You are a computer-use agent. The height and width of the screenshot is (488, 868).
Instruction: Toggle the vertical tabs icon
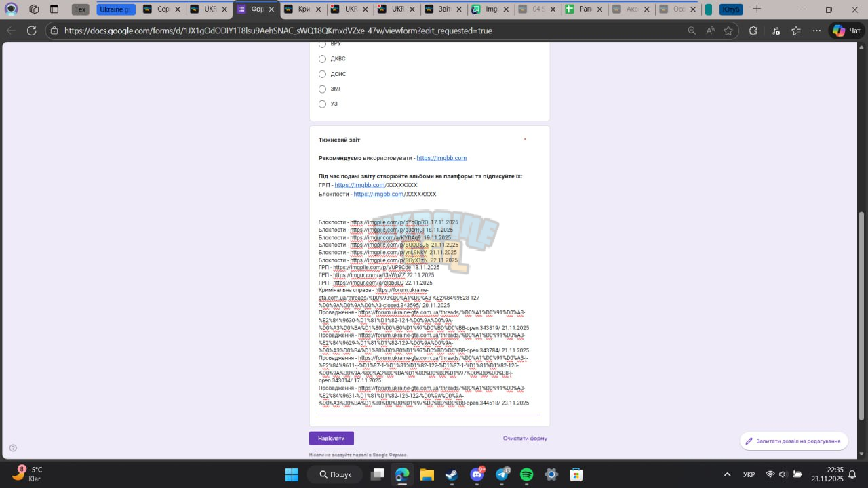tap(54, 9)
